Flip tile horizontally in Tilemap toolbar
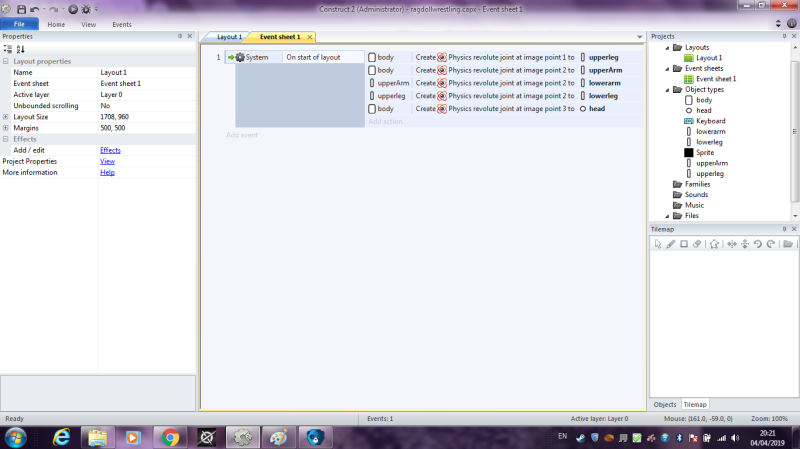The width and height of the screenshot is (800, 449). (x=732, y=244)
